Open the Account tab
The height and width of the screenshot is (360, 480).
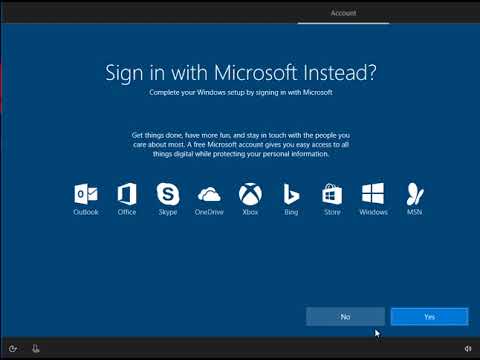[x=343, y=13]
